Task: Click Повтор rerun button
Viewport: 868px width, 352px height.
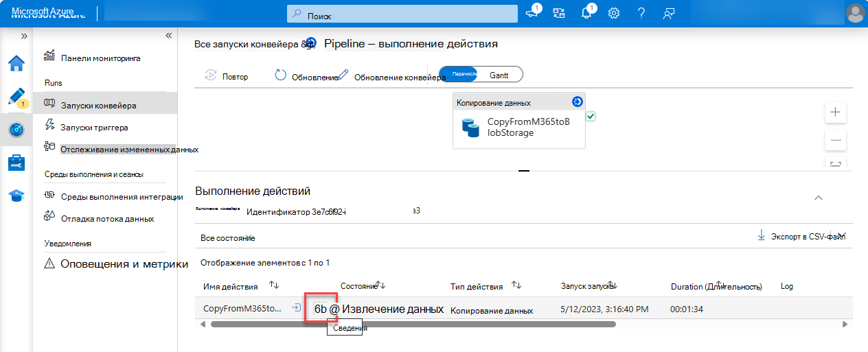Action: [x=227, y=76]
